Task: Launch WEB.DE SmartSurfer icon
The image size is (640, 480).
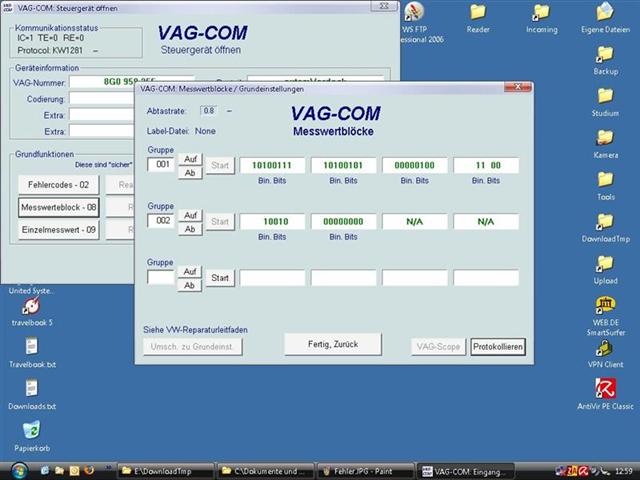Action: 605,305
